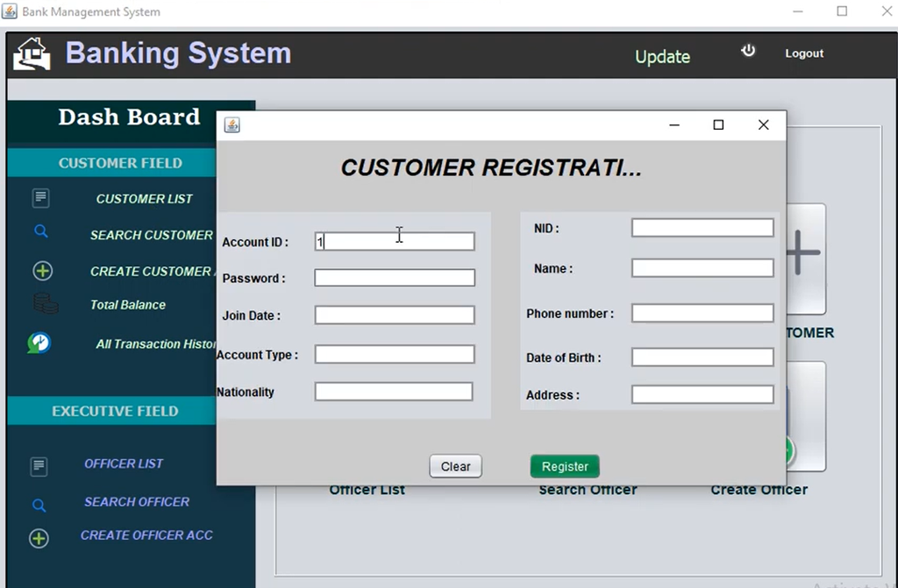Focus the NID input field
Screen dimensions: 898x588
tap(702, 227)
